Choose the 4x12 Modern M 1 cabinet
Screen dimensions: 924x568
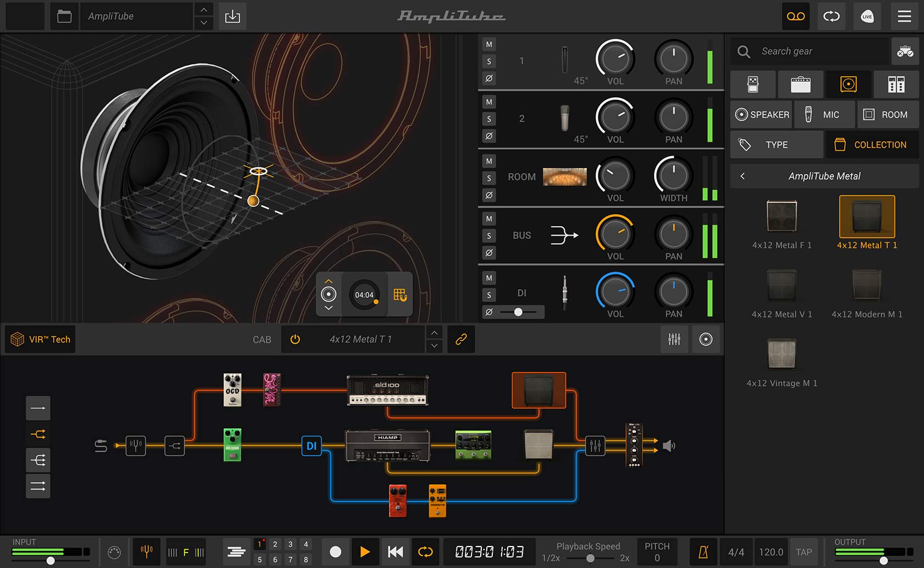tap(867, 293)
